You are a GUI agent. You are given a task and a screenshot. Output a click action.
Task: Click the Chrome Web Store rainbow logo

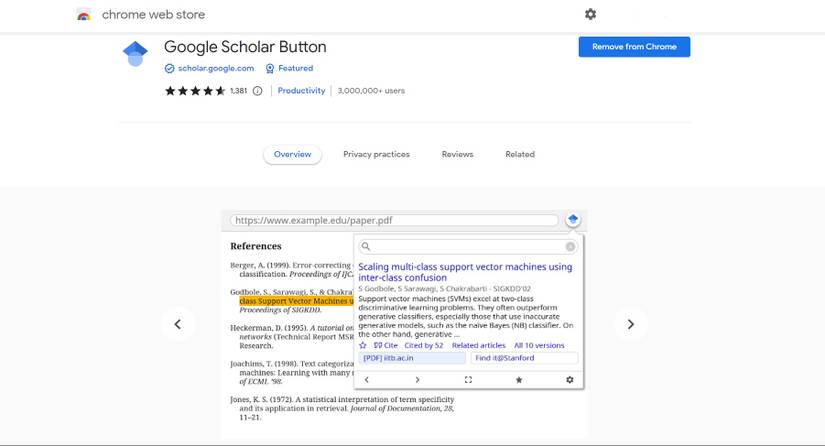[84, 15]
